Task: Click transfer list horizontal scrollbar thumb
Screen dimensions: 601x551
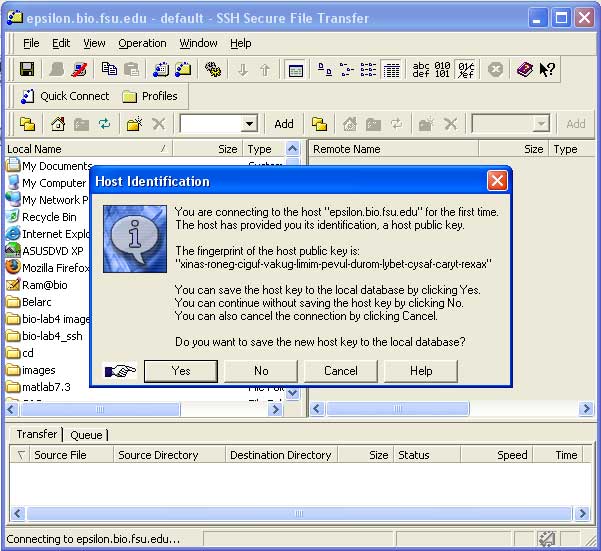Action: pyautogui.click(x=299, y=513)
